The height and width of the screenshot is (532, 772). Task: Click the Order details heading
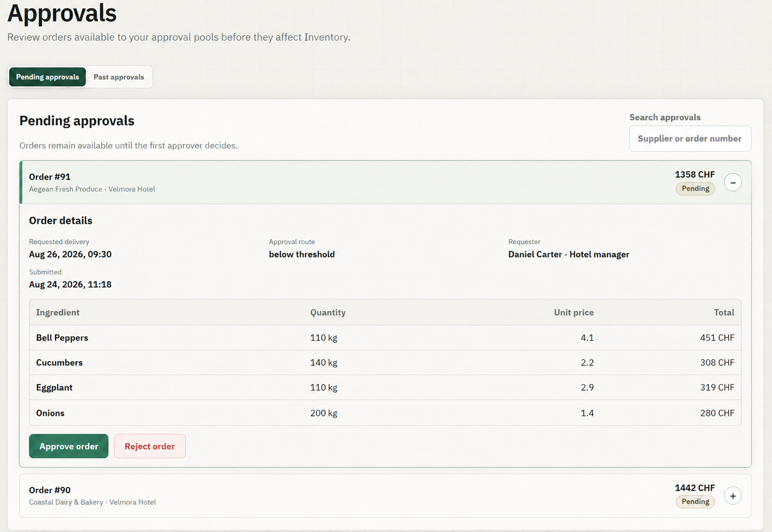[x=61, y=221]
